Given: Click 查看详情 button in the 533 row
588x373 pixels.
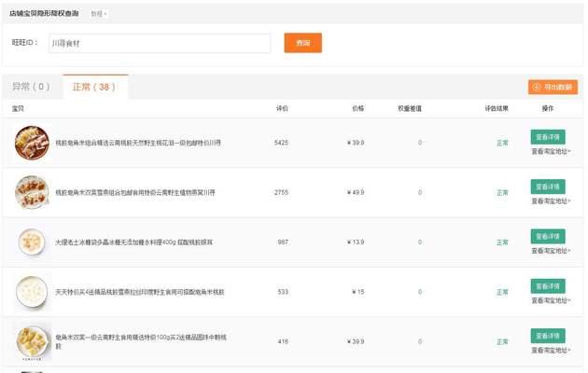Looking at the screenshot, I should (x=548, y=286).
